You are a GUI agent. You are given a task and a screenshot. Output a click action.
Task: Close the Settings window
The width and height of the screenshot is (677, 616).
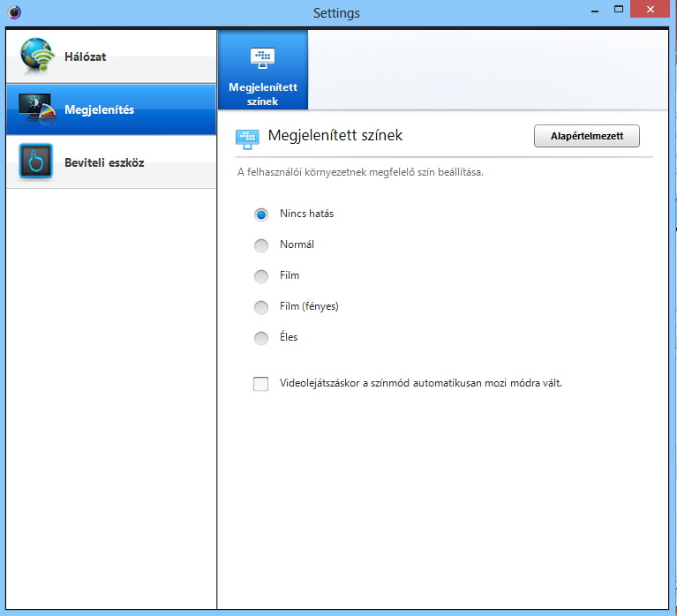[x=651, y=9]
